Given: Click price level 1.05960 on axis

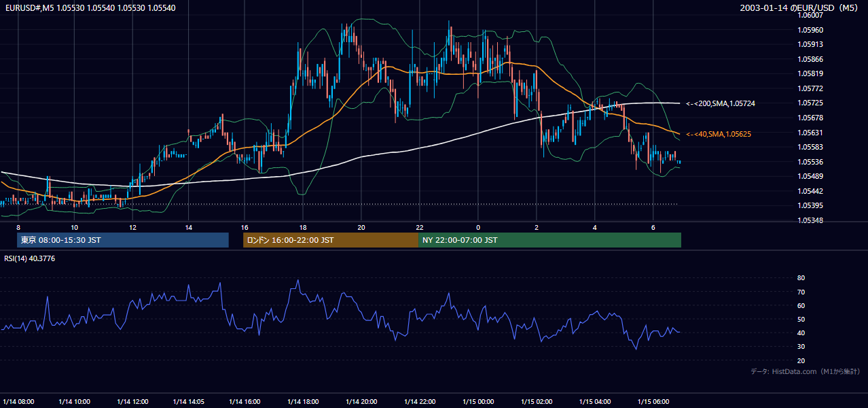Looking at the screenshot, I should click(x=811, y=30).
